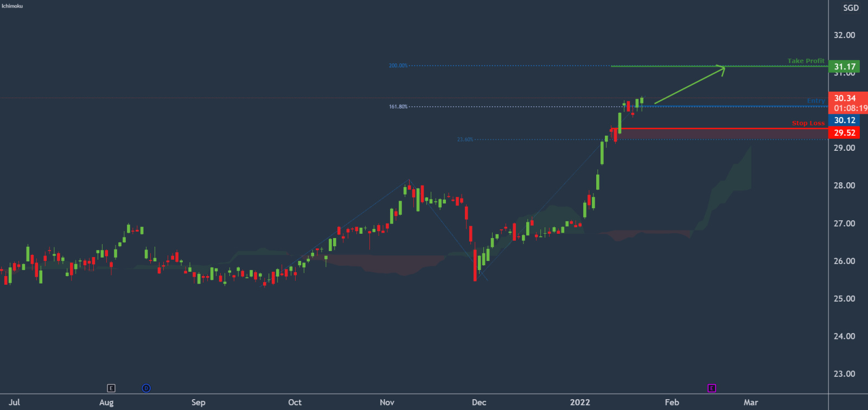Image resolution: width=868 pixels, height=410 pixels.
Task: Click the 29.00 price axis value
Action: pyautogui.click(x=844, y=148)
